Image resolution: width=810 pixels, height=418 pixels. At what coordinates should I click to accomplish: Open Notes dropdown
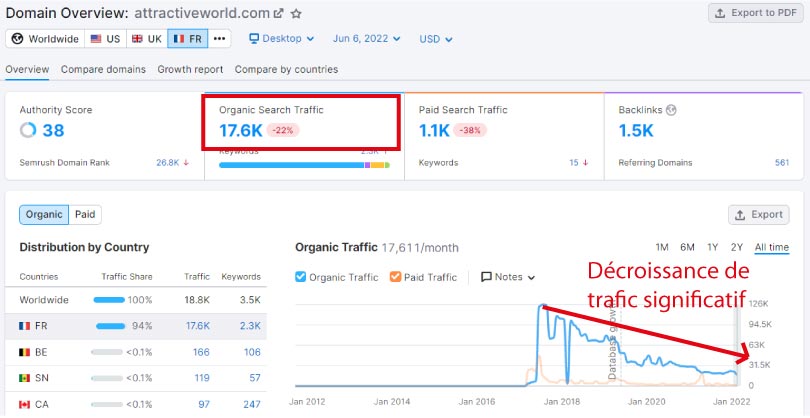point(508,277)
